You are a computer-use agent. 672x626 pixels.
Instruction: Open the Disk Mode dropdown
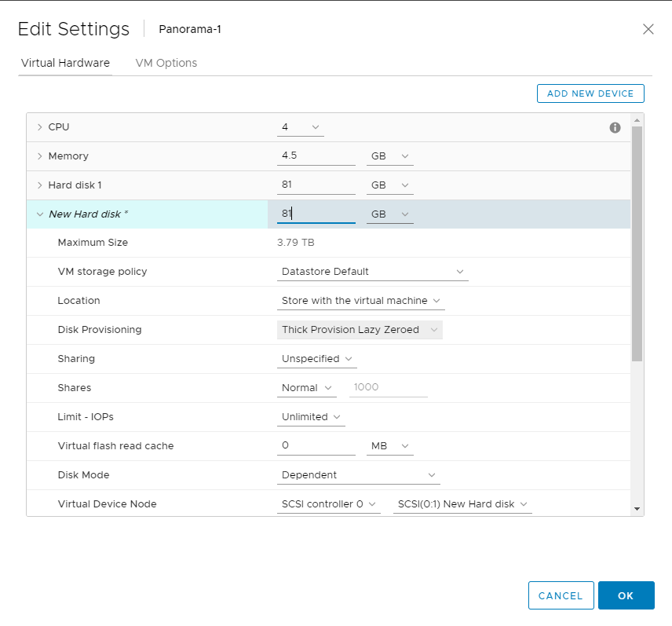pos(359,474)
